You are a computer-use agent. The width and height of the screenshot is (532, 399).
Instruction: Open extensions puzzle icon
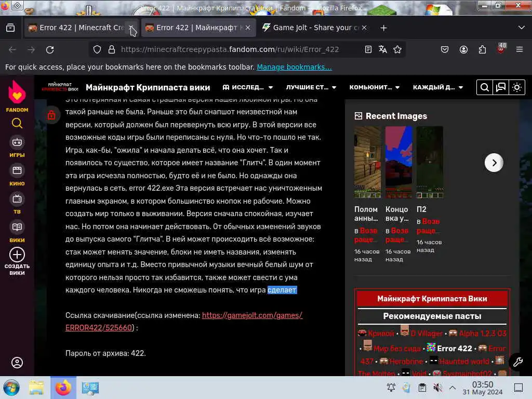482,49
